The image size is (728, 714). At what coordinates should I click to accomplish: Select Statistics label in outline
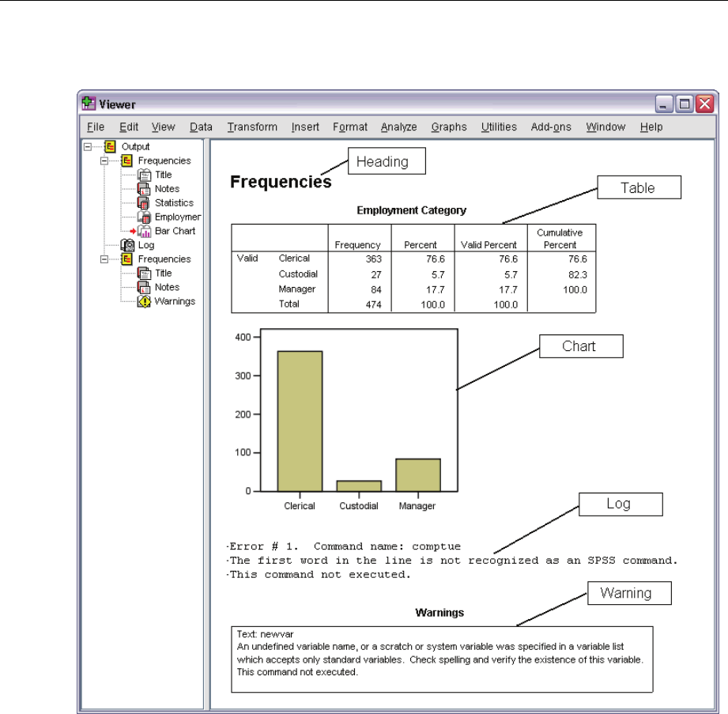[174, 203]
